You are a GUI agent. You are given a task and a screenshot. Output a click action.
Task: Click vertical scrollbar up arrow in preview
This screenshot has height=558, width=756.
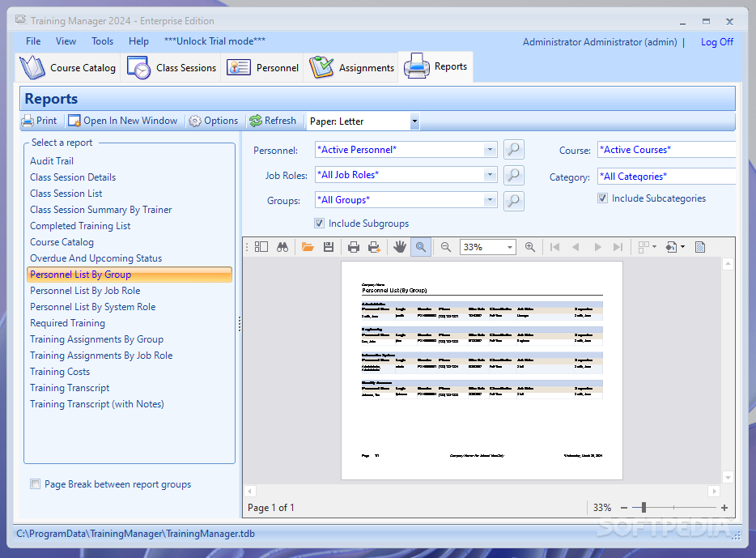(728, 264)
